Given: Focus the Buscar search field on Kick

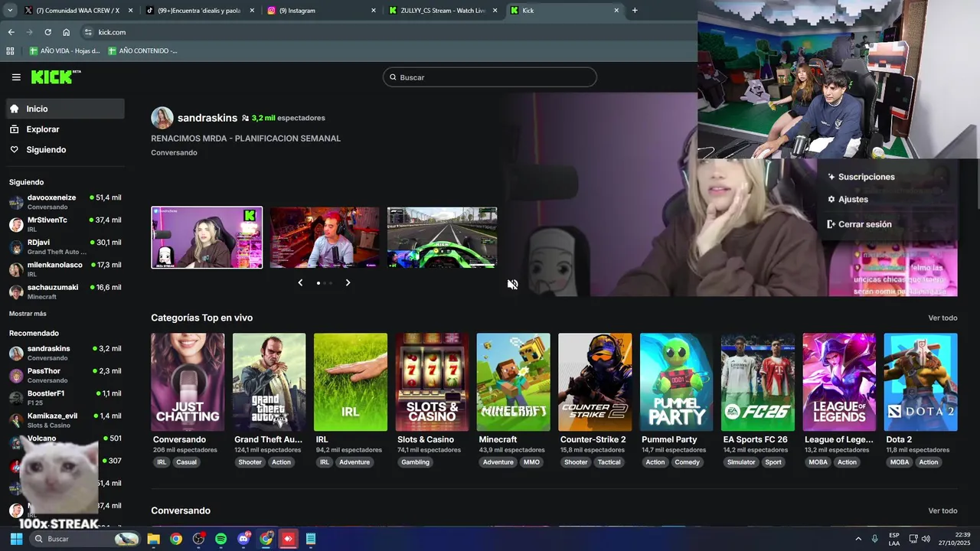Looking at the screenshot, I should point(490,77).
